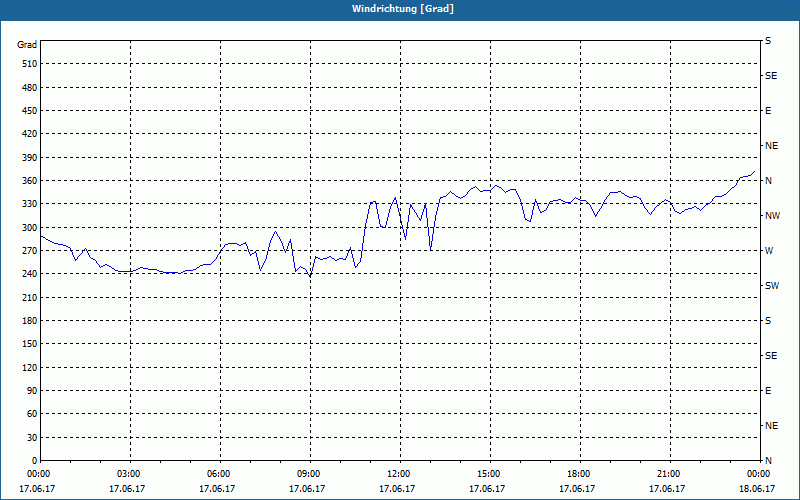Select the '06:00' time axis label
800x500 pixels.
point(220,474)
